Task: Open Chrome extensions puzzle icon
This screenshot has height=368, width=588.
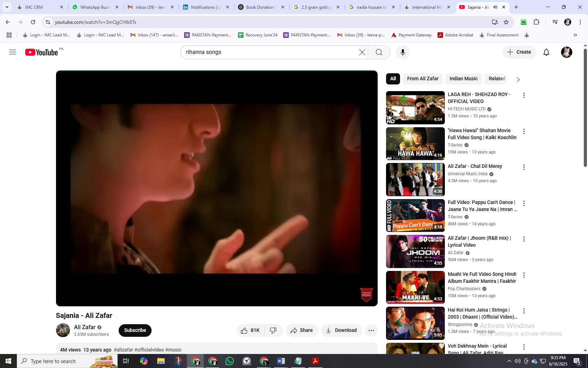Action: [537, 22]
